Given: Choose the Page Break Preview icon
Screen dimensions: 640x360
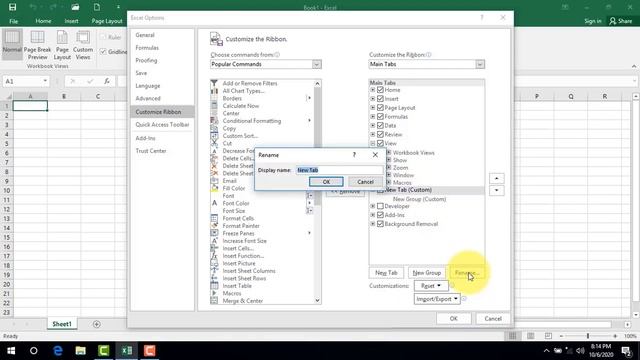Looking at the screenshot, I should (x=38, y=38).
